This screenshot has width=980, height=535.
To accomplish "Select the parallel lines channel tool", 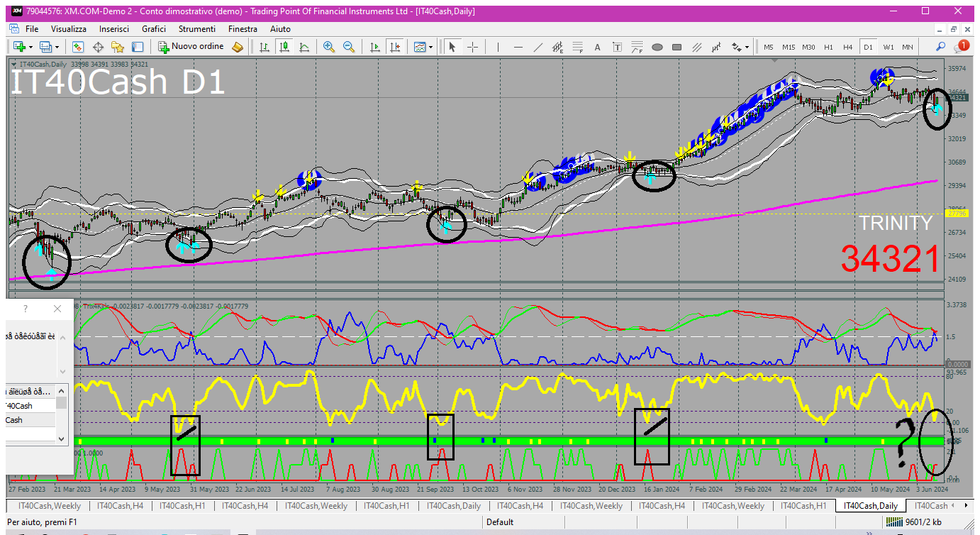I will [698, 47].
